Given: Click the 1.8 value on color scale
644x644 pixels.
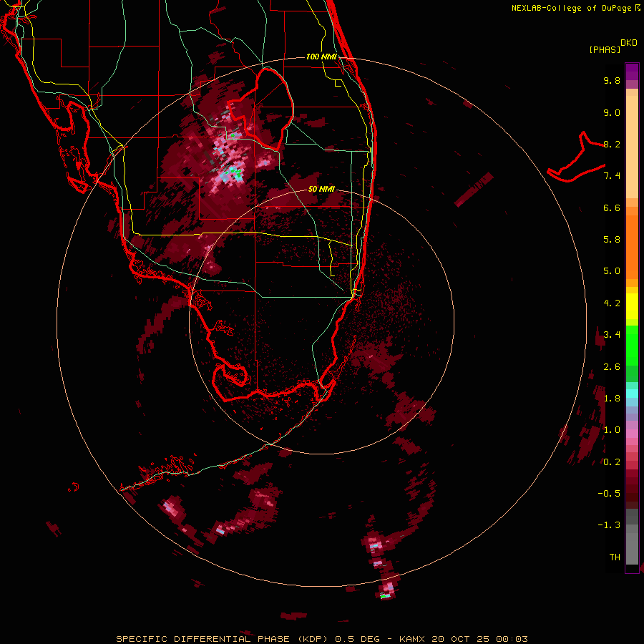Looking at the screenshot, I should [x=612, y=399].
